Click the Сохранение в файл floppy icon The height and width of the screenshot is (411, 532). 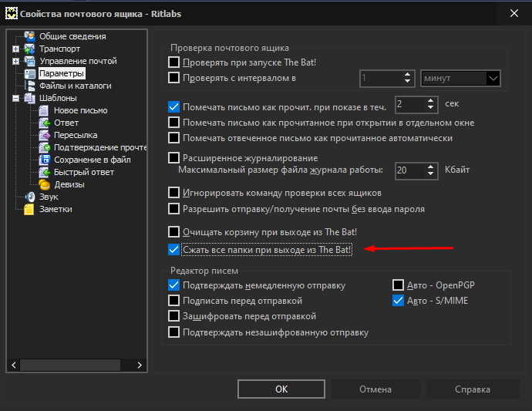coord(44,160)
